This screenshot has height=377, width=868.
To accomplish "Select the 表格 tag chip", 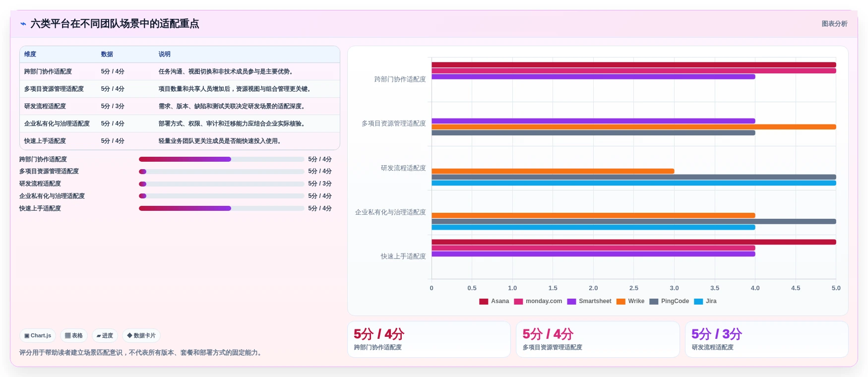I will coord(74,336).
